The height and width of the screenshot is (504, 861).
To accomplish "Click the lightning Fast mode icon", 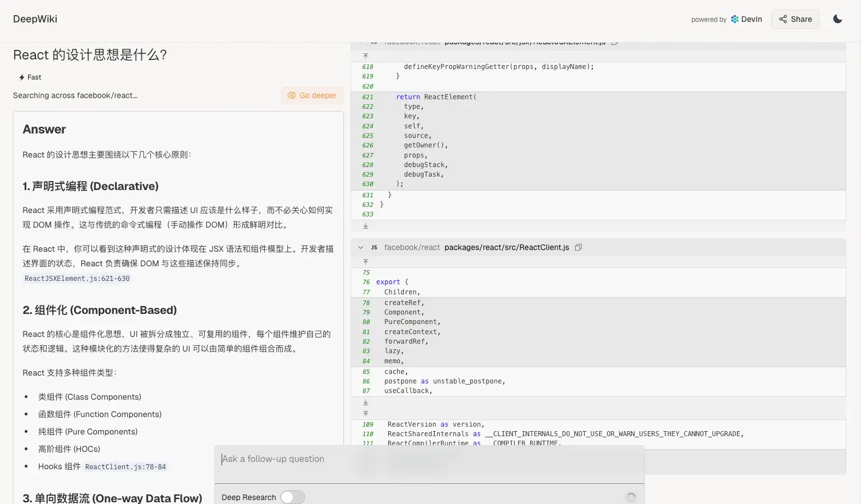I will (x=22, y=77).
